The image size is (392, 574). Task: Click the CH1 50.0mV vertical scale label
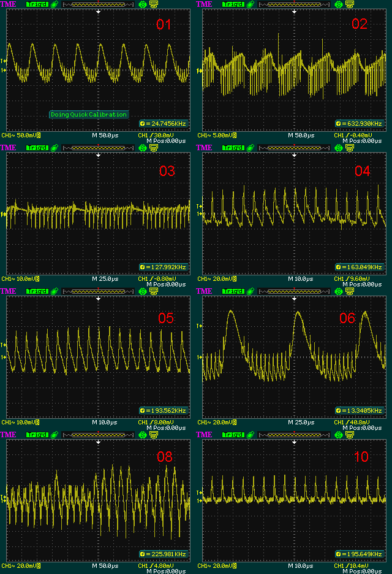pyautogui.click(x=21, y=136)
